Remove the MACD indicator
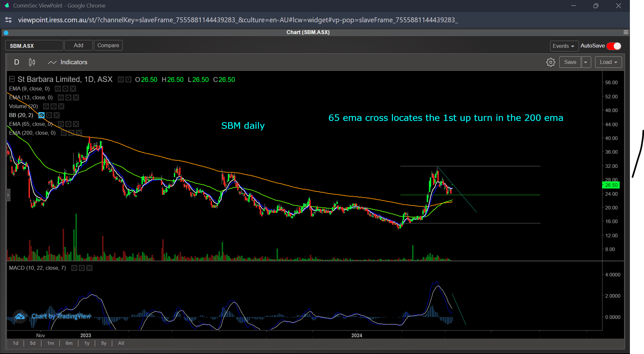Image resolution: width=644 pixels, height=354 pixels. tap(89, 268)
